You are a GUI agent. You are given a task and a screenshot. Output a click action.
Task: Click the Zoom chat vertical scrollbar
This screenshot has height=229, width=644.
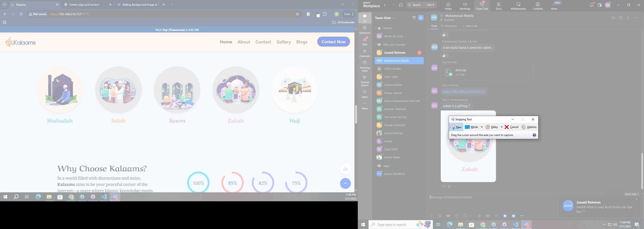pos(642,171)
